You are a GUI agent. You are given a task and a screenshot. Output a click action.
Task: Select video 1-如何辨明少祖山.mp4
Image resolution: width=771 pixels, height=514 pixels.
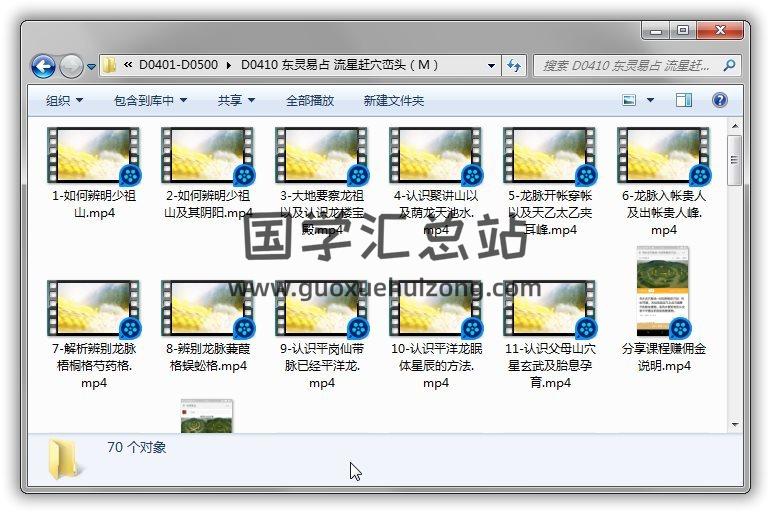click(94, 155)
